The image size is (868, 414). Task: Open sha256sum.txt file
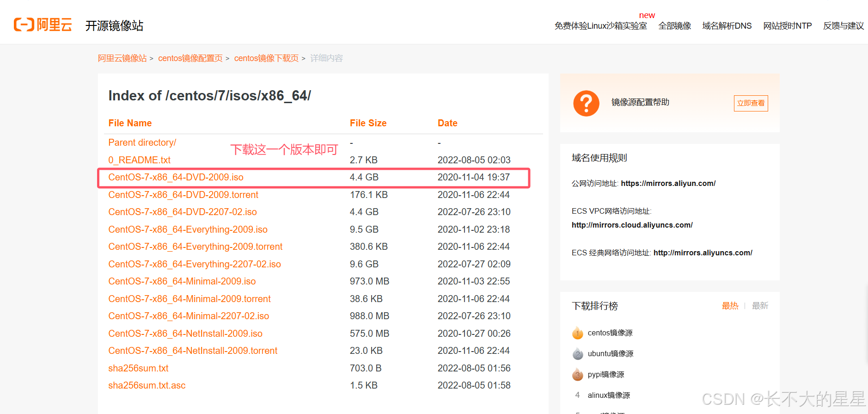pos(138,368)
